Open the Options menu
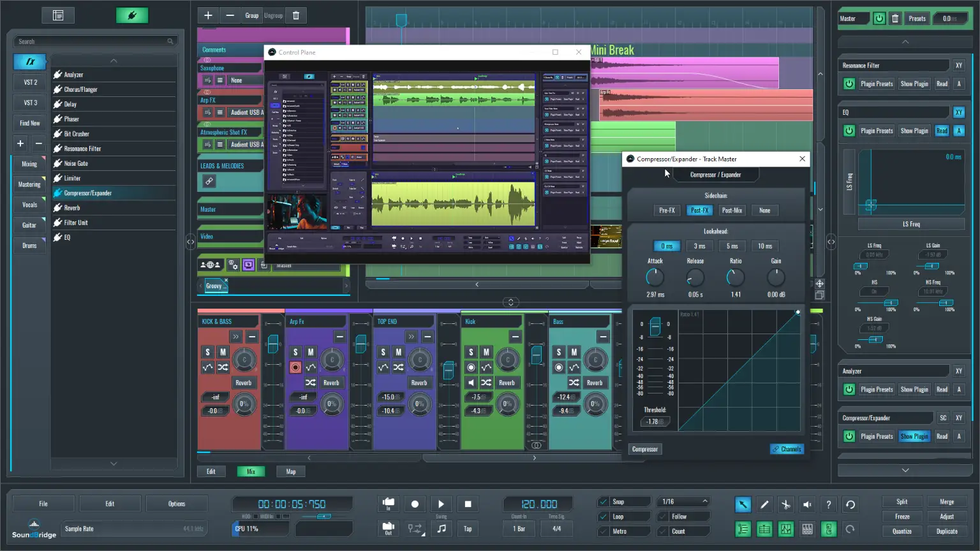Viewport: 980px width, 551px height. tap(177, 504)
